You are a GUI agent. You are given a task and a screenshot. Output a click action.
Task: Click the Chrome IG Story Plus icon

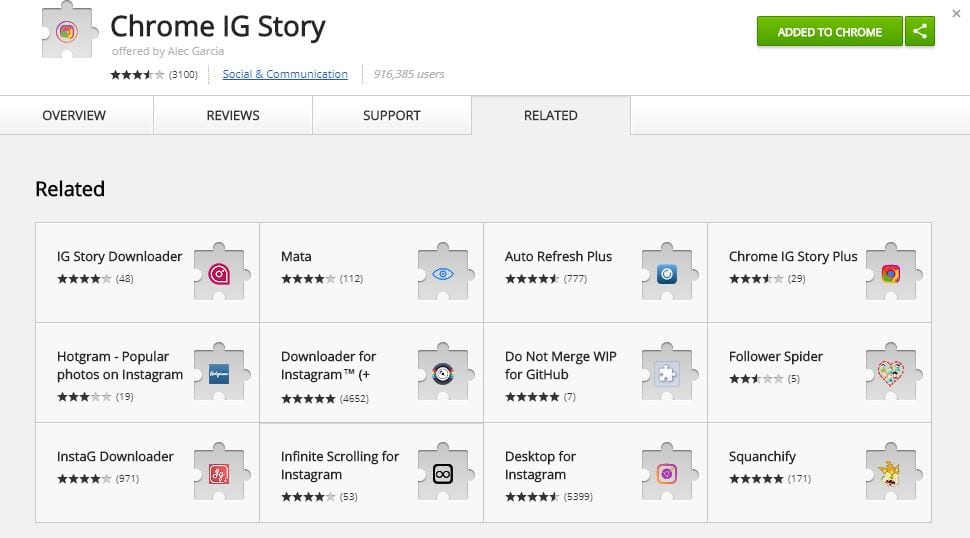point(893,272)
